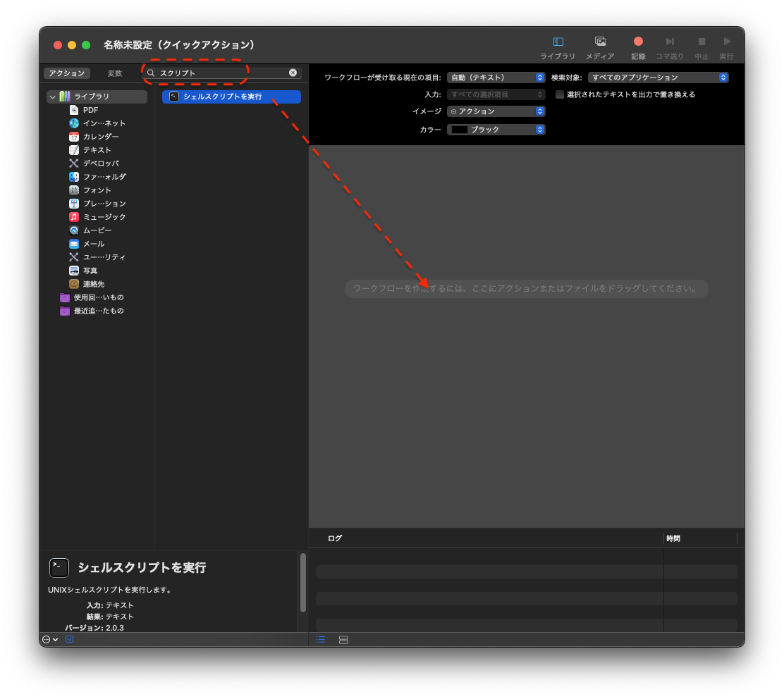Viewport: 784px width, 699px height.
Task: Open the 自動（テキスト）input type dropdown
Action: point(496,78)
